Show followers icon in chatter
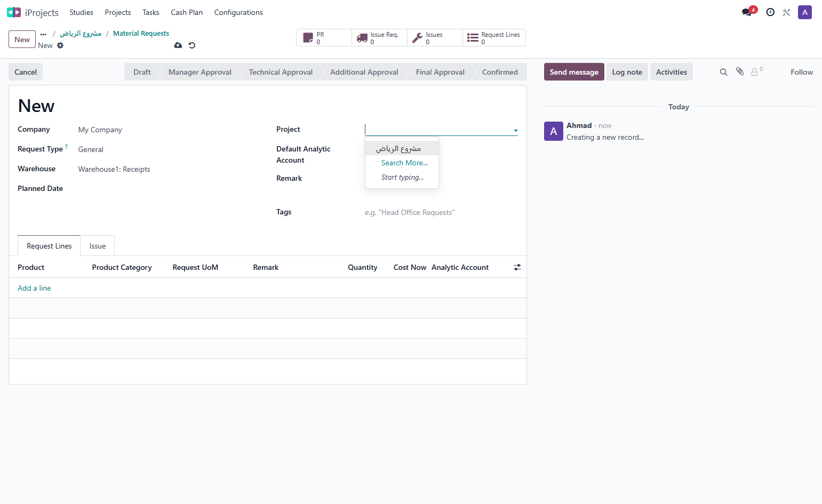 pos(756,71)
